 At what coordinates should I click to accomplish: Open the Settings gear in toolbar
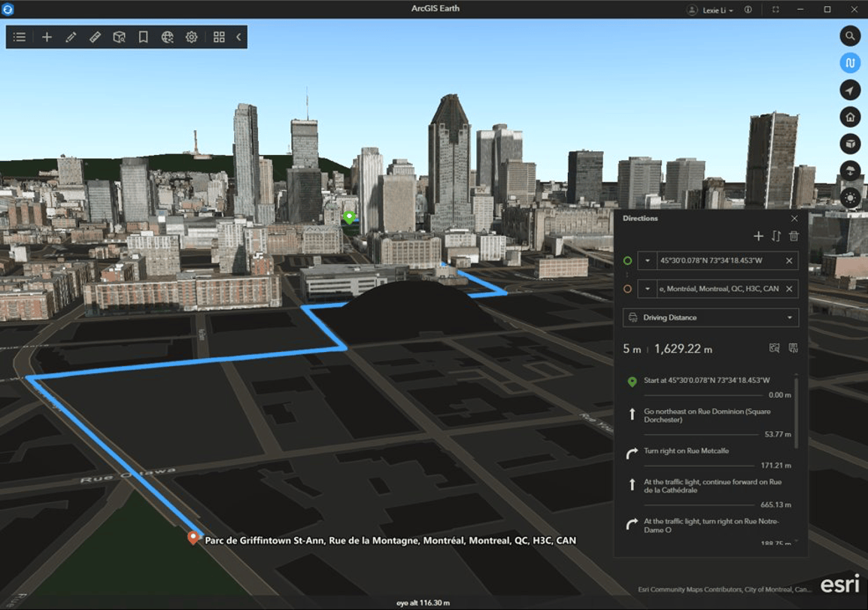pos(192,37)
